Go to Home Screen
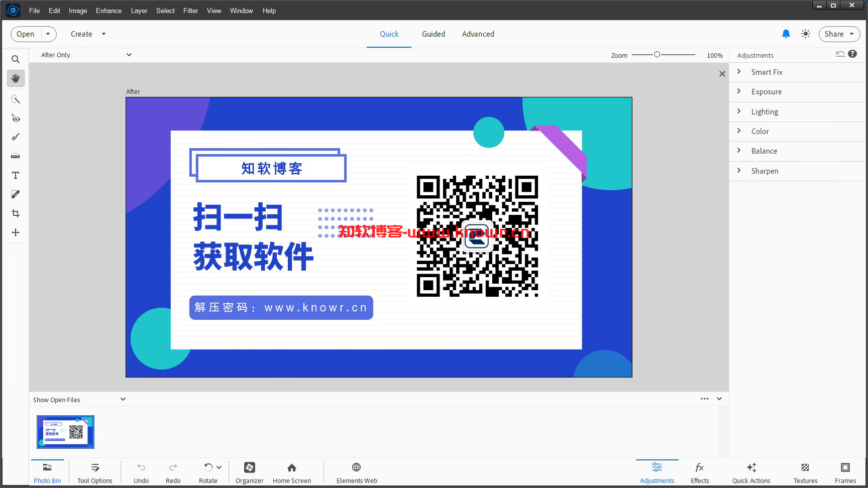 (292, 473)
